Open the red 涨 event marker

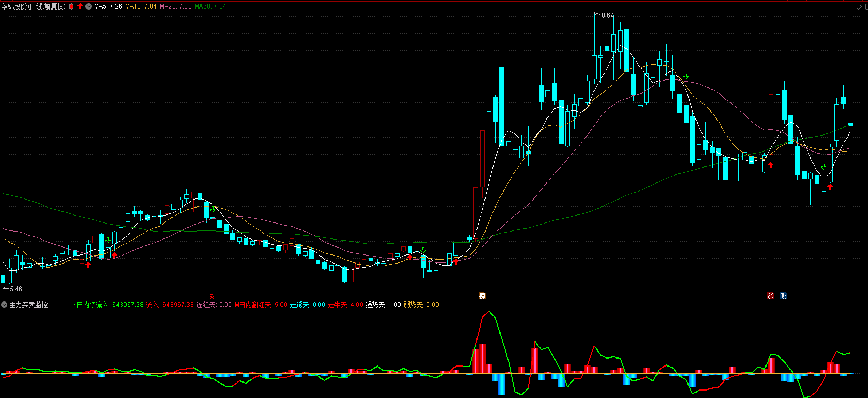[x=771, y=296]
